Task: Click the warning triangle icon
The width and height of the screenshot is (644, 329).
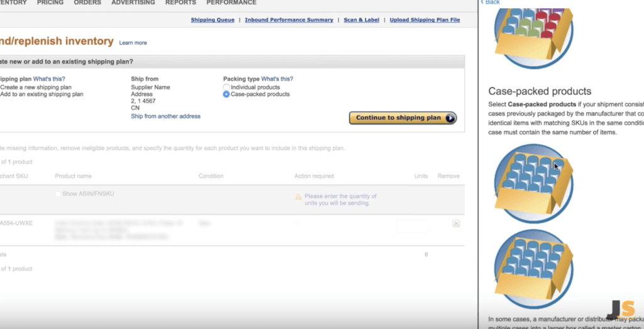Action: 299,197
